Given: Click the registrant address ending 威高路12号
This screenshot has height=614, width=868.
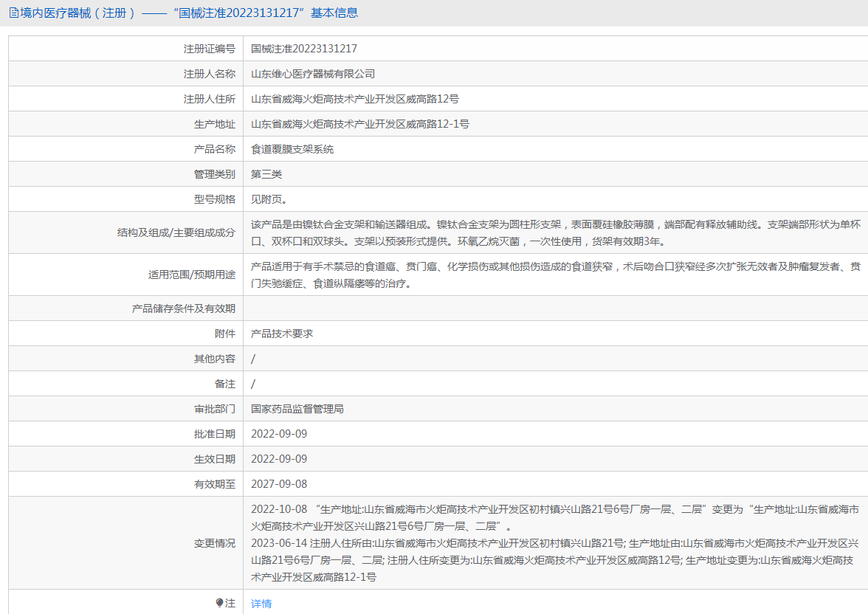Looking at the screenshot, I should [355, 99].
